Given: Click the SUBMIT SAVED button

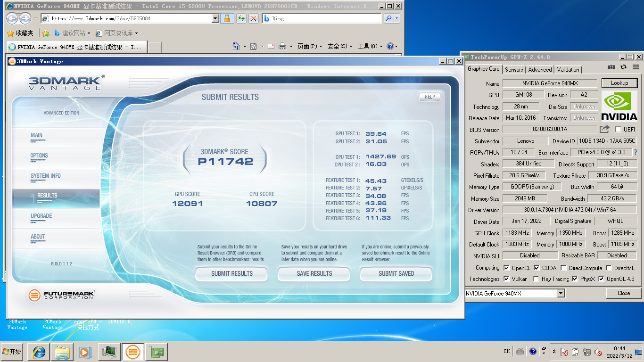Looking at the screenshot, I should 396,273.
